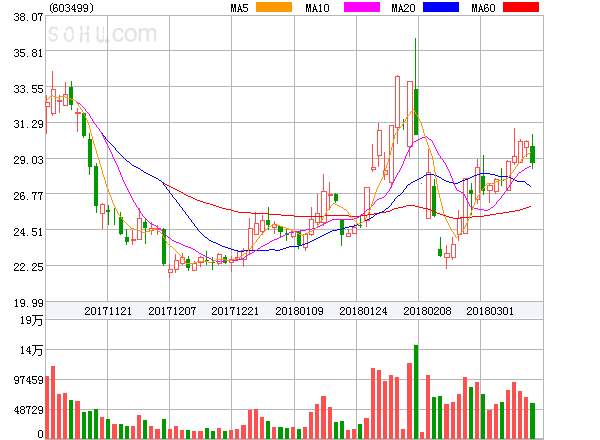
Task: Click the blue MA20 legend swatch
Action: tap(441, 7)
